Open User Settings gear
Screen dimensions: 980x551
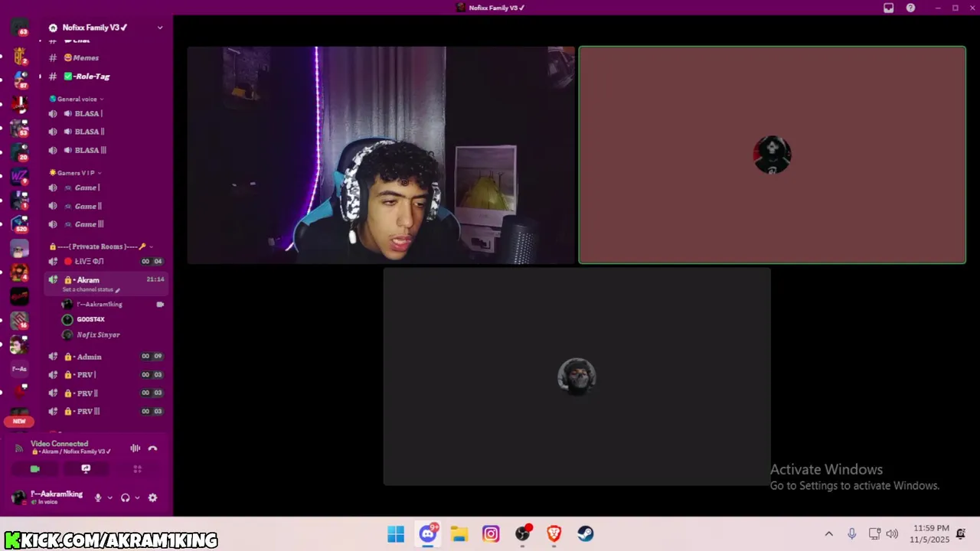(x=152, y=497)
